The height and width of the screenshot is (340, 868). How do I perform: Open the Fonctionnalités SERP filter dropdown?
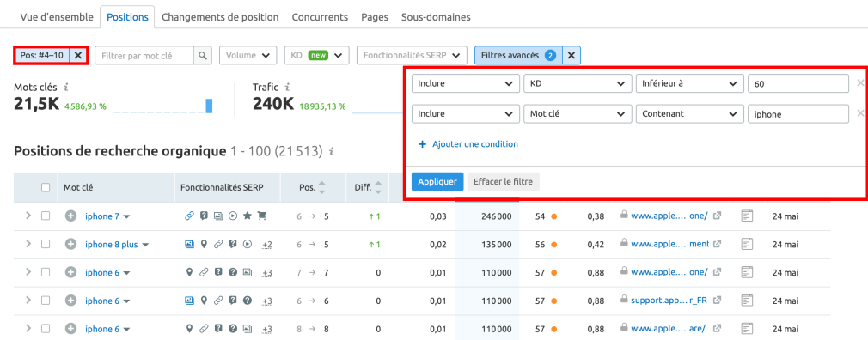pyautogui.click(x=412, y=55)
